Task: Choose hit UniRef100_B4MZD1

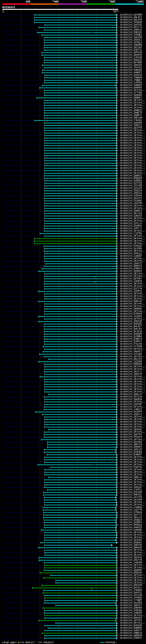Action: [131, 324]
